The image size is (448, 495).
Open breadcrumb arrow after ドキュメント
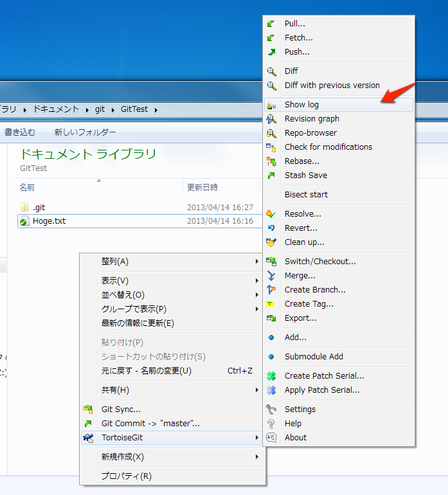(x=87, y=110)
